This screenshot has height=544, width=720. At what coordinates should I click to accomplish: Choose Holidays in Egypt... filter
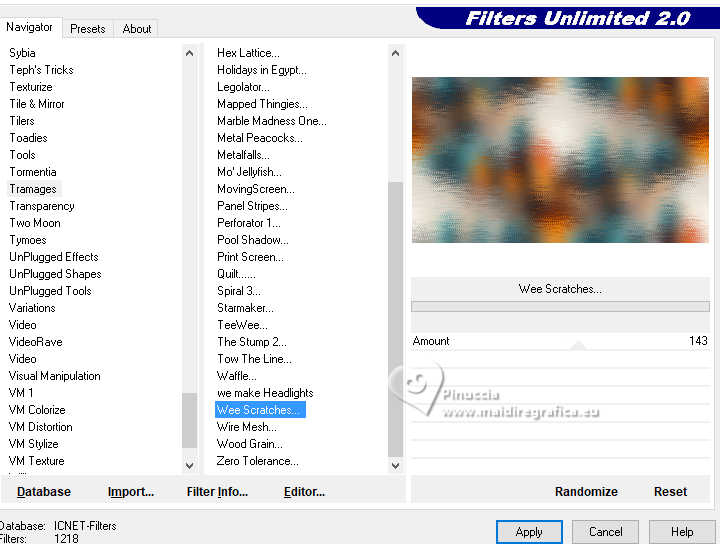click(262, 70)
